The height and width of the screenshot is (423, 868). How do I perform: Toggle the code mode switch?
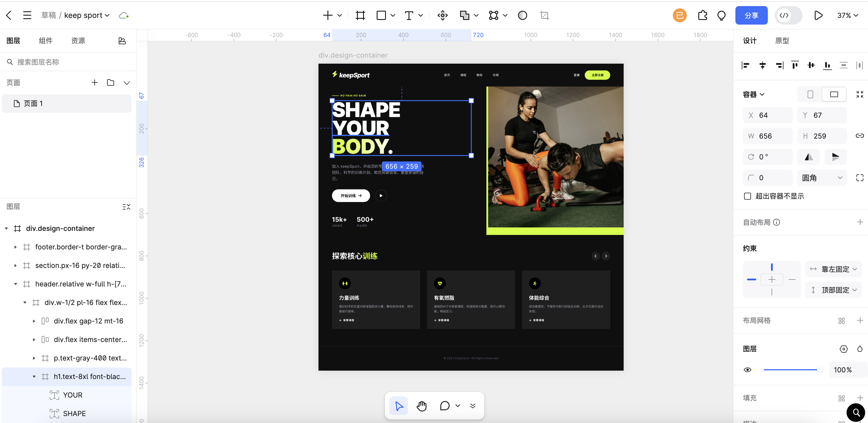click(x=788, y=15)
